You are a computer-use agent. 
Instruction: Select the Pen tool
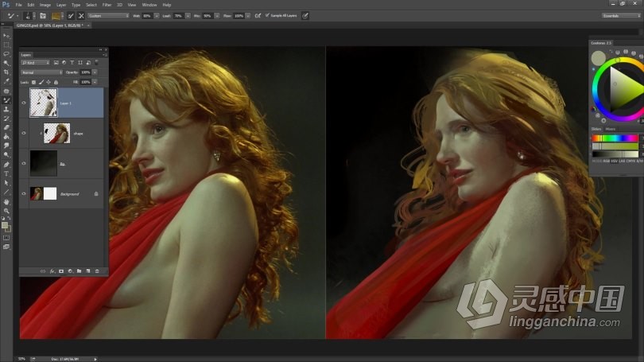(x=6, y=165)
